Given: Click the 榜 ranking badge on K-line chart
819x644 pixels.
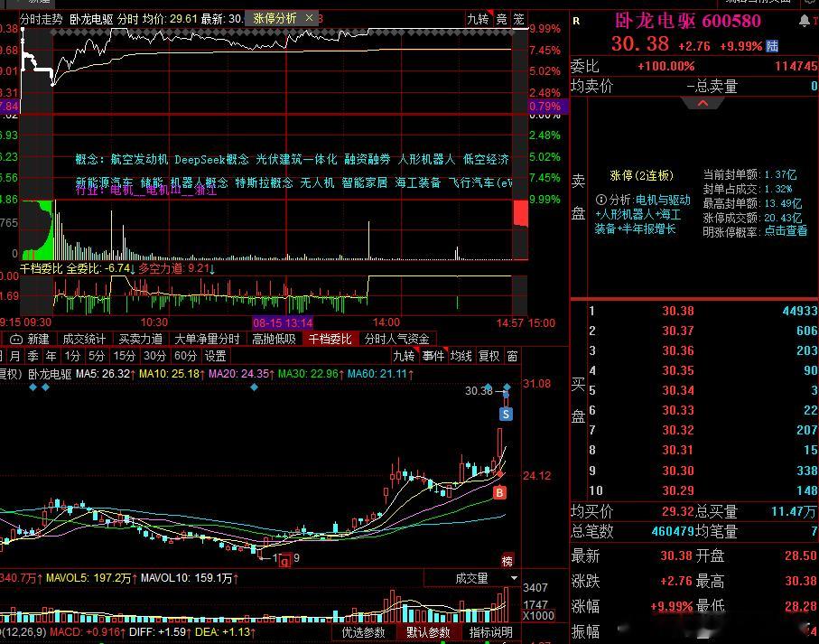Looking at the screenshot, I should [x=507, y=560].
